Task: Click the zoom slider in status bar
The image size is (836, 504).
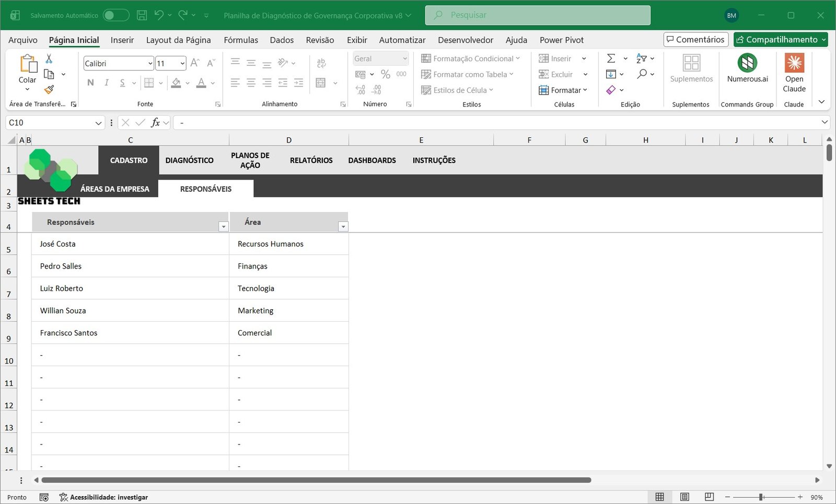Action: (761, 497)
